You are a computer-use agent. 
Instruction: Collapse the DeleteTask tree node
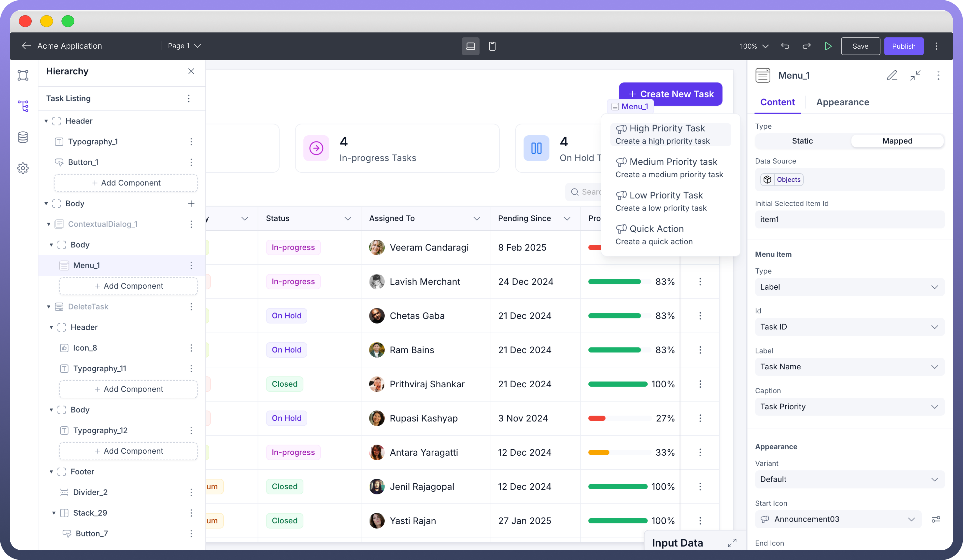[49, 307]
